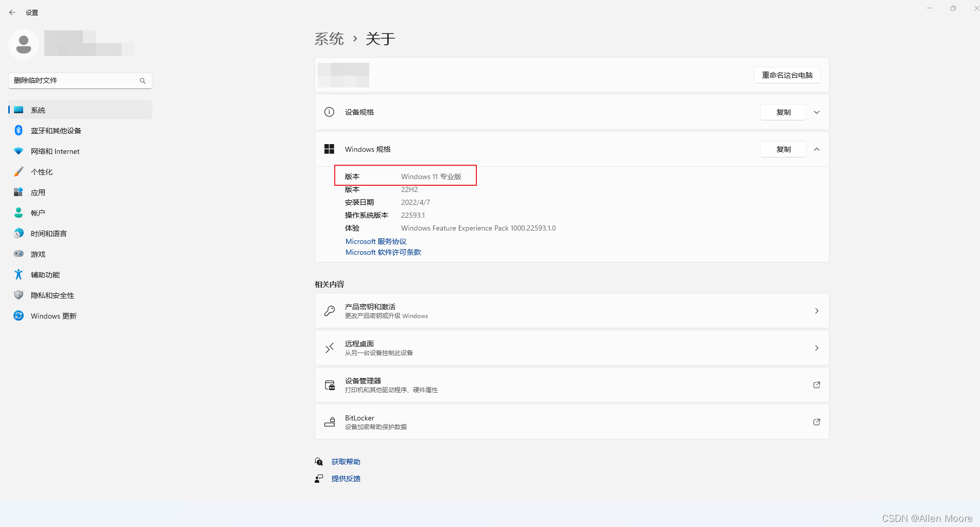Click 系统 in the breadcrumb
Screen dimensions: 980x527
point(329,39)
